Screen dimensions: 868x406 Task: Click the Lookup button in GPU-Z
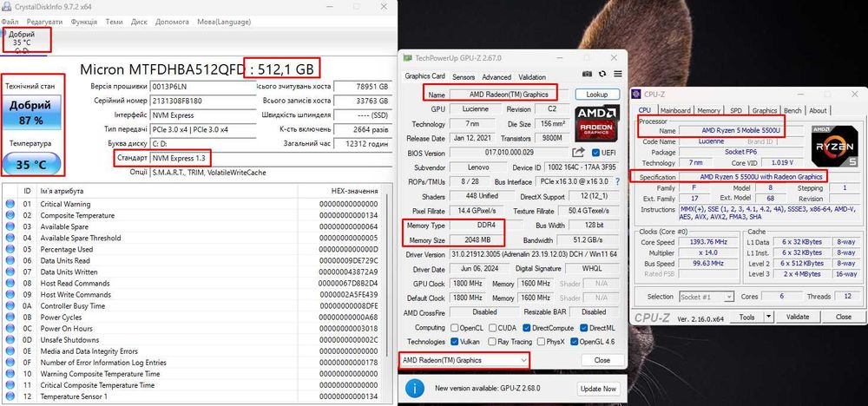pyautogui.click(x=597, y=95)
